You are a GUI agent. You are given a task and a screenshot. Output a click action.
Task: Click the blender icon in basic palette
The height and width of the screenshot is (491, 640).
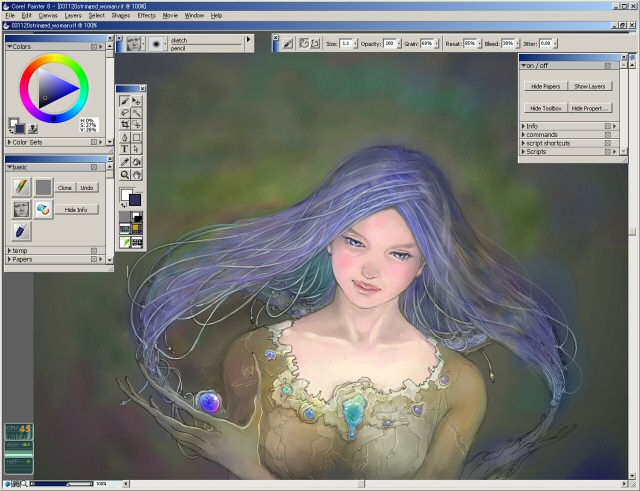(43, 209)
